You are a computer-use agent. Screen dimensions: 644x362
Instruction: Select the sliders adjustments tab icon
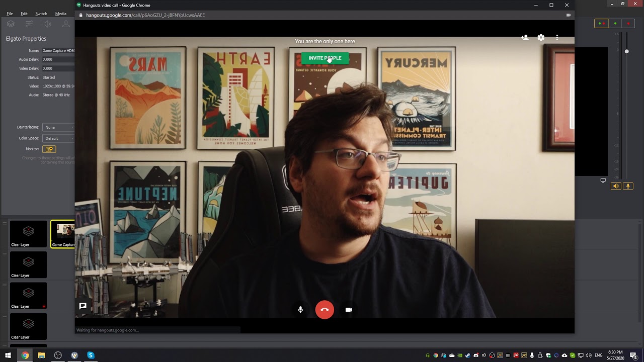(x=29, y=24)
